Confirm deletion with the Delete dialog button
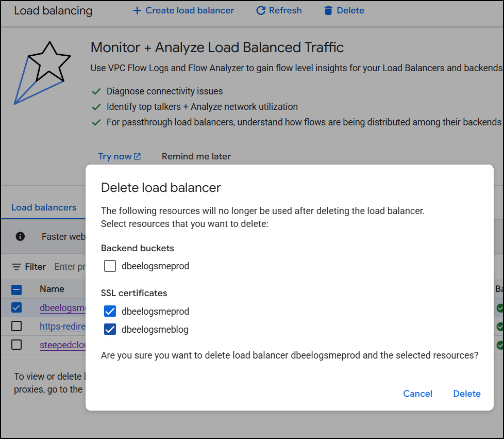 466,394
